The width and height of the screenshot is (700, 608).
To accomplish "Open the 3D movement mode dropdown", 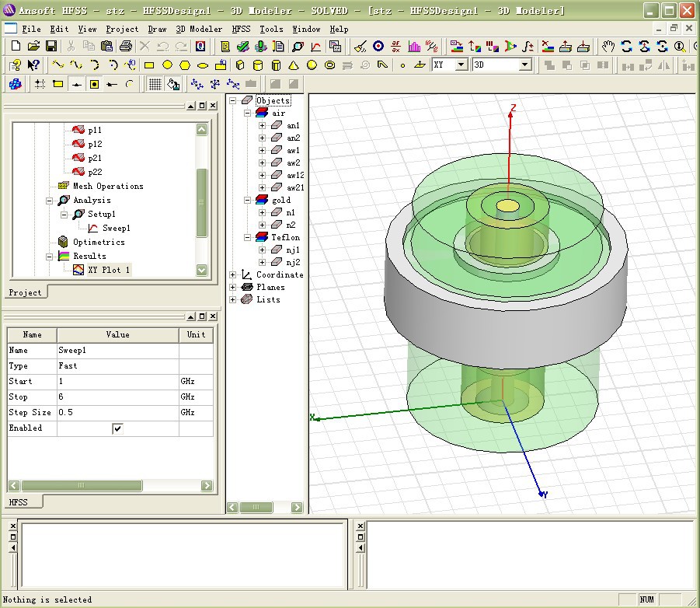I will [525, 65].
